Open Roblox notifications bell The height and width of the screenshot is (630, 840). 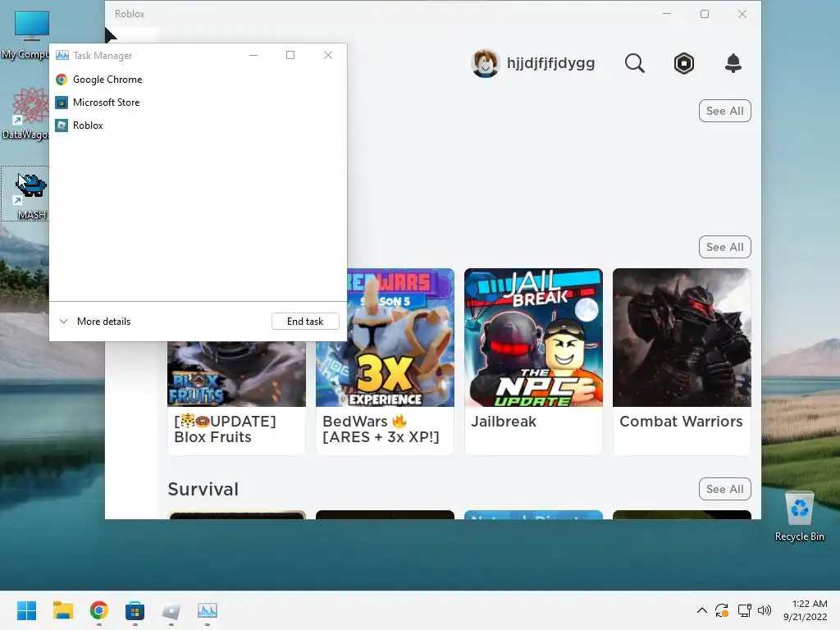click(x=733, y=63)
